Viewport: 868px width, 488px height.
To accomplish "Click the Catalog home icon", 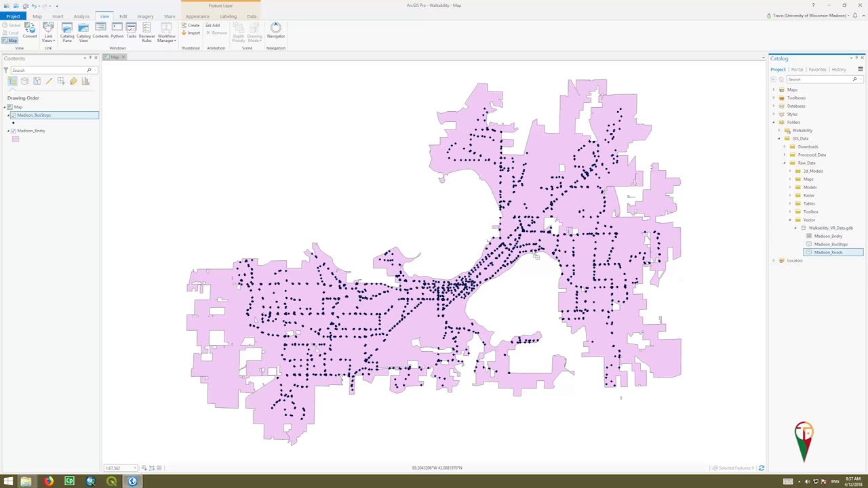I will 782,79.
